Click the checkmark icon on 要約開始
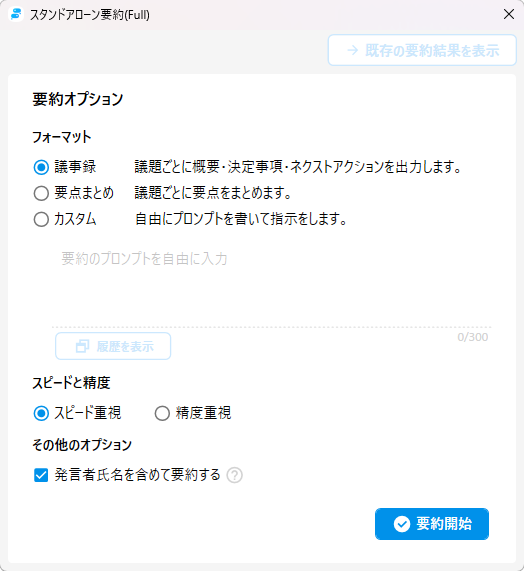The width and height of the screenshot is (524, 571). (x=402, y=524)
